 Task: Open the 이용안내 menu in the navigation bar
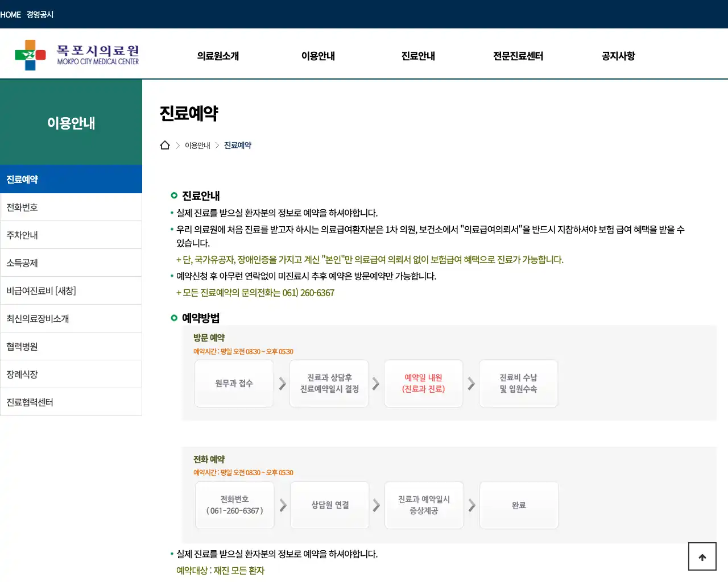coord(318,56)
